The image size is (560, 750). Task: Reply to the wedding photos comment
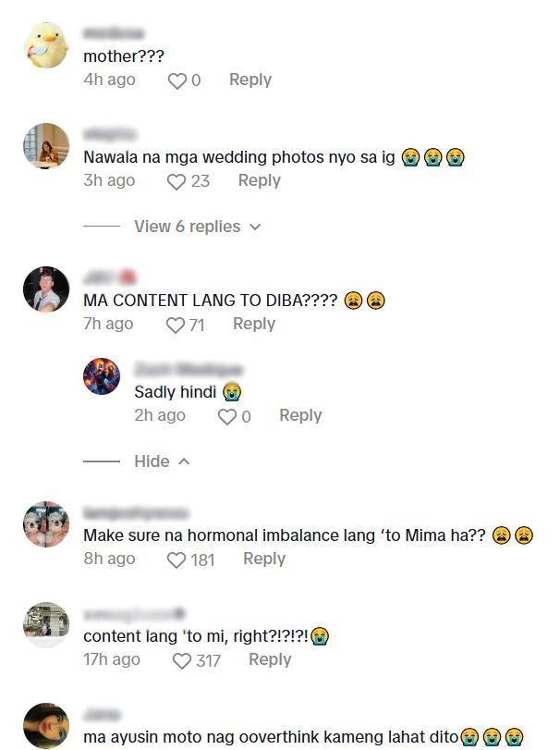pyautogui.click(x=260, y=180)
